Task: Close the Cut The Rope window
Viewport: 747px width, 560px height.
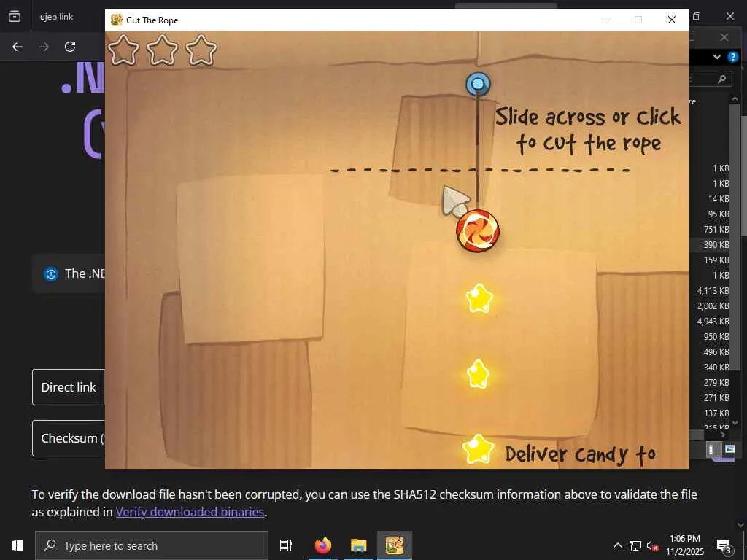Action: 672,20
